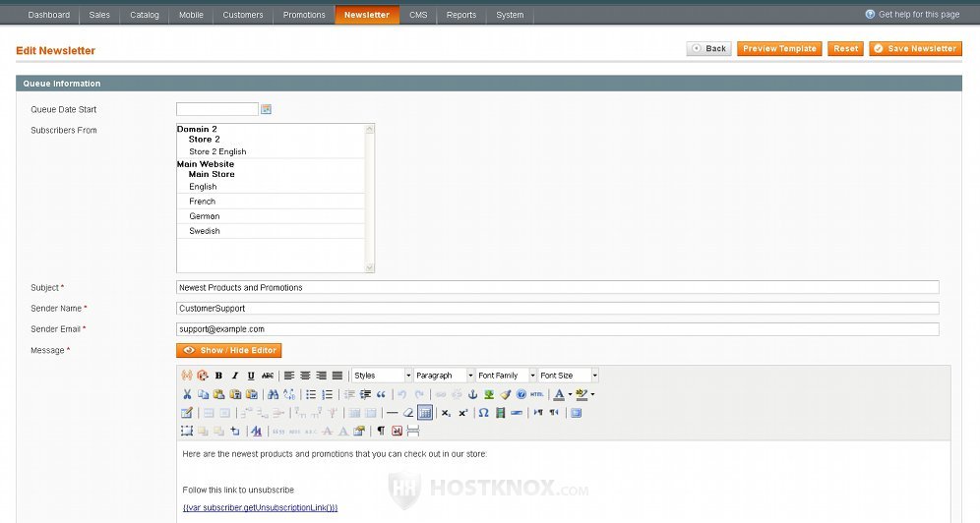Viewport: 980px width, 523px height.
Task: Click the Copy icon in editor toolbar
Action: click(x=203, y=394)
